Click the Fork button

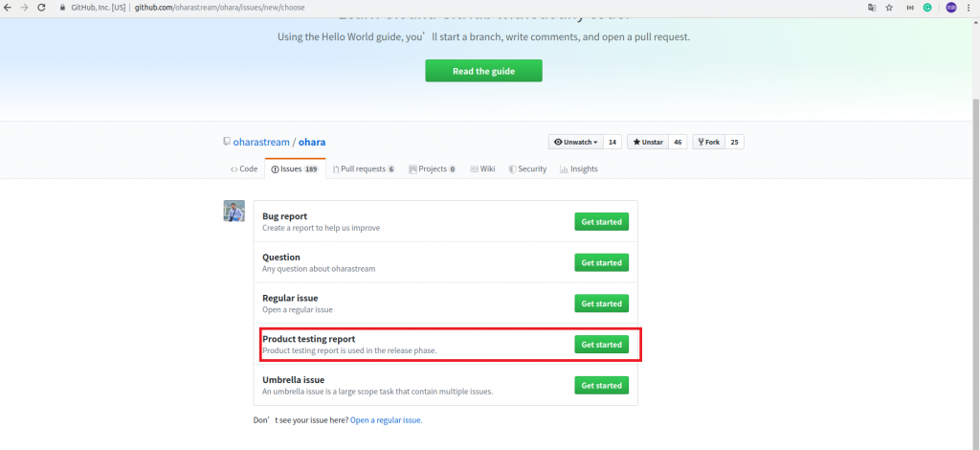click(x=709, y=142)
